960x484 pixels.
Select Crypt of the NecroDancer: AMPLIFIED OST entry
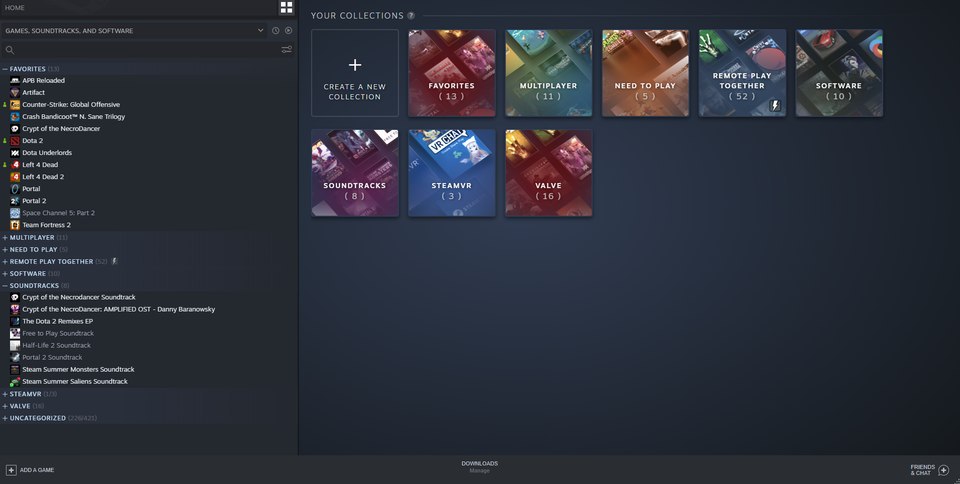pyautogui.click(x=119, y=310)
